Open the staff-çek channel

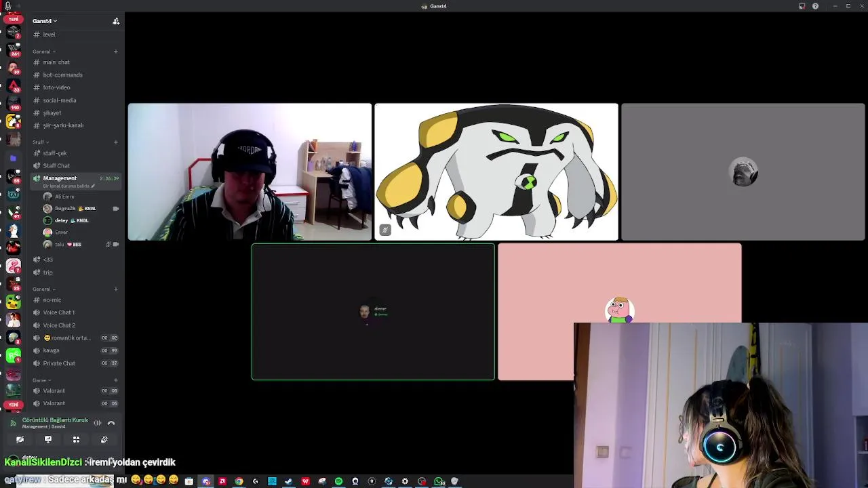coord(76,153)
